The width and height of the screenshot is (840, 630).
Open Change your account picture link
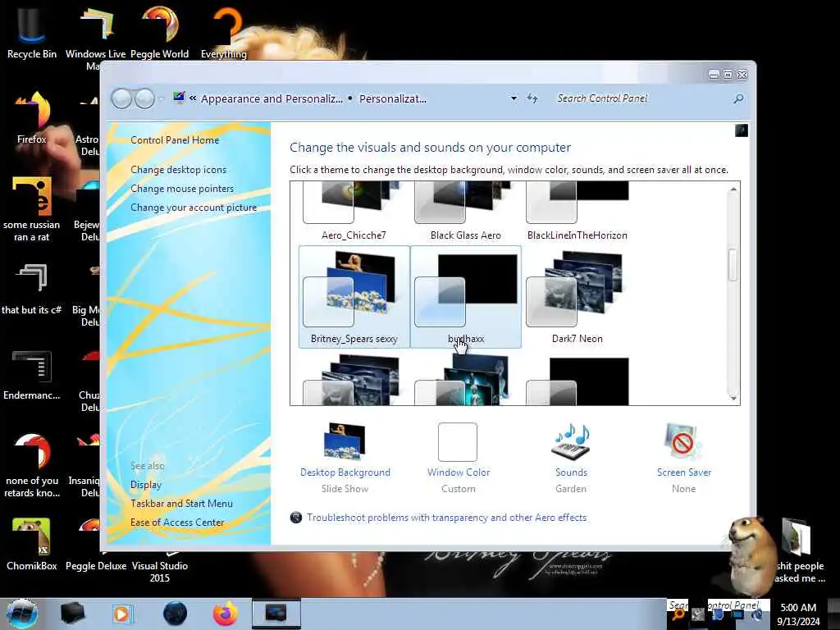point(194,208)
